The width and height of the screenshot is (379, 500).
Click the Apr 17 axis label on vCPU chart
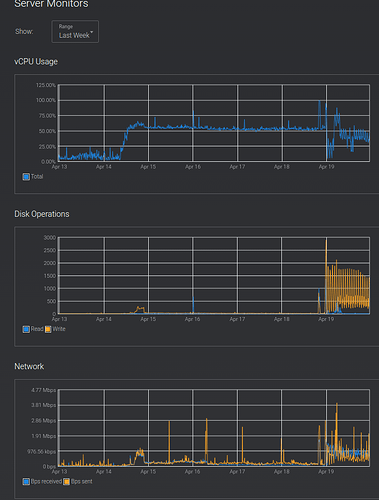pyautogui.click(x=237, y=167)
